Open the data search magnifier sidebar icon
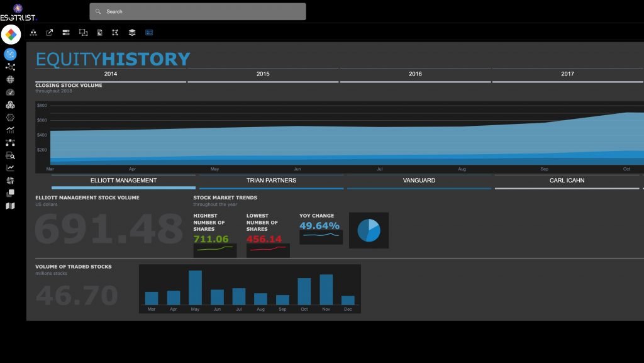 [x=10, y=155]
